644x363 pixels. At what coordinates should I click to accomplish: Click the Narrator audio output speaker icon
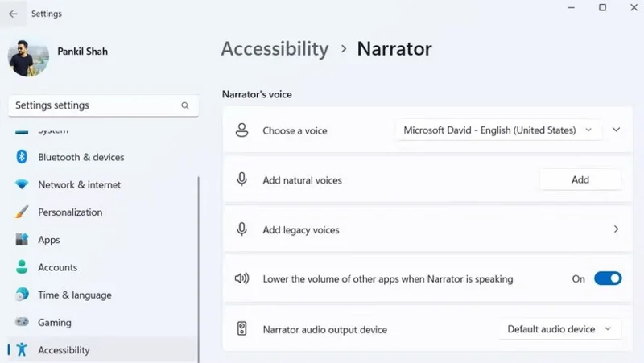click(242, 328)
